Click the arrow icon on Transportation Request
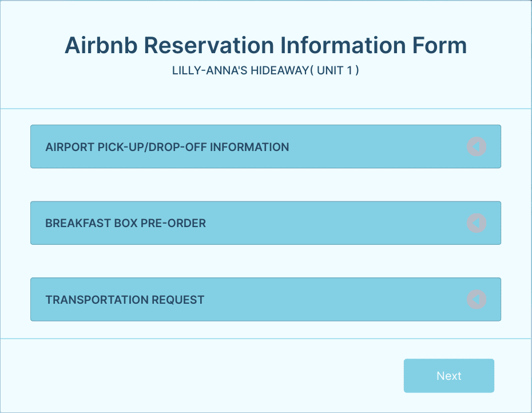Image resolution: width=532 pixels, height=413 pixels. tap(477, 299)
